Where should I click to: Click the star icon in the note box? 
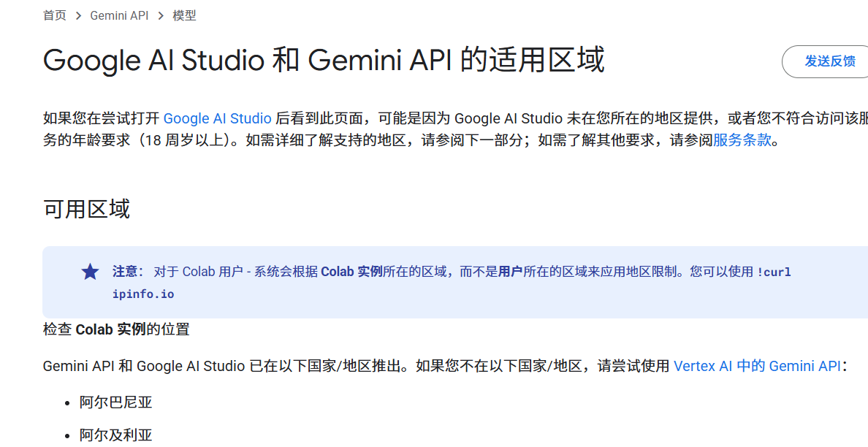[x=90, y=272]
